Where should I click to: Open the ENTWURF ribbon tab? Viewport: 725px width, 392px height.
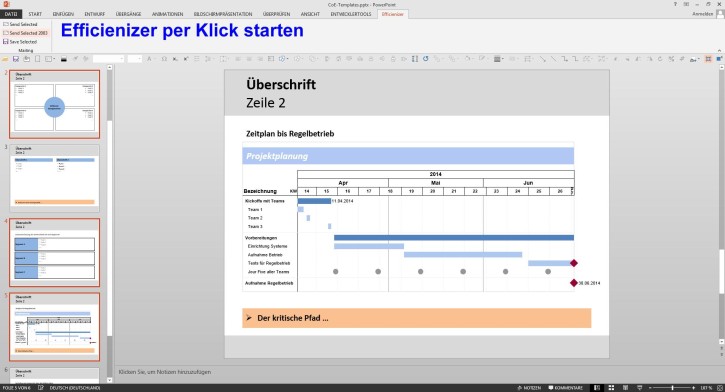click(95, 14)
